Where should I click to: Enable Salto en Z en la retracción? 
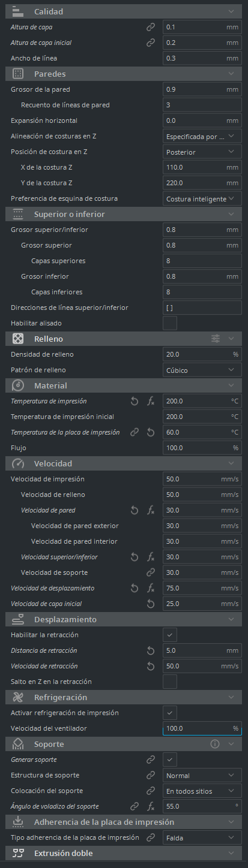170,682
